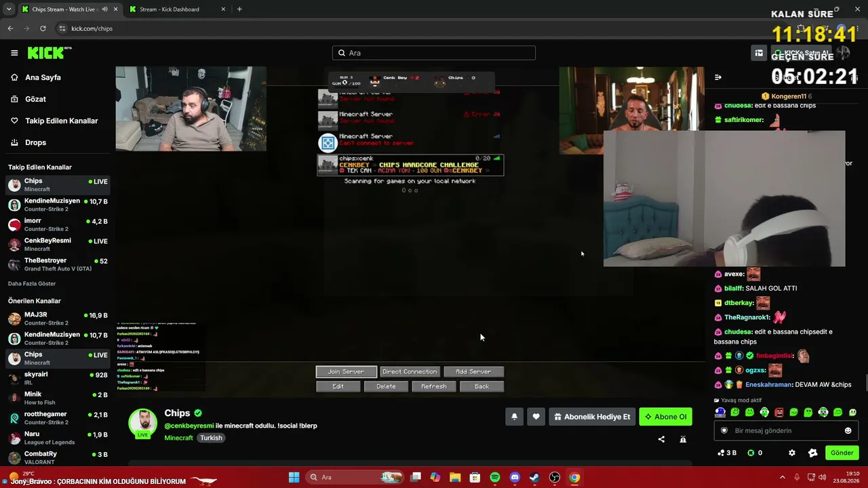868x488 pixels.
Task: Select the Turkish language tag
Action: pos(211,438)
